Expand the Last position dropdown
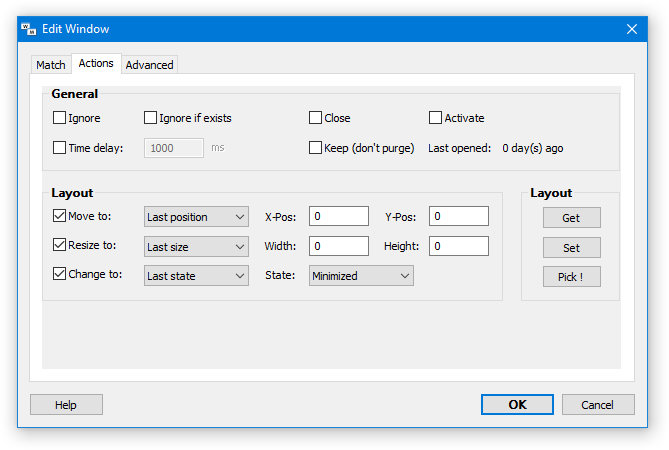The height and width of the screenshot is (450, 669). pyautogui.click(x=196, y=217)
